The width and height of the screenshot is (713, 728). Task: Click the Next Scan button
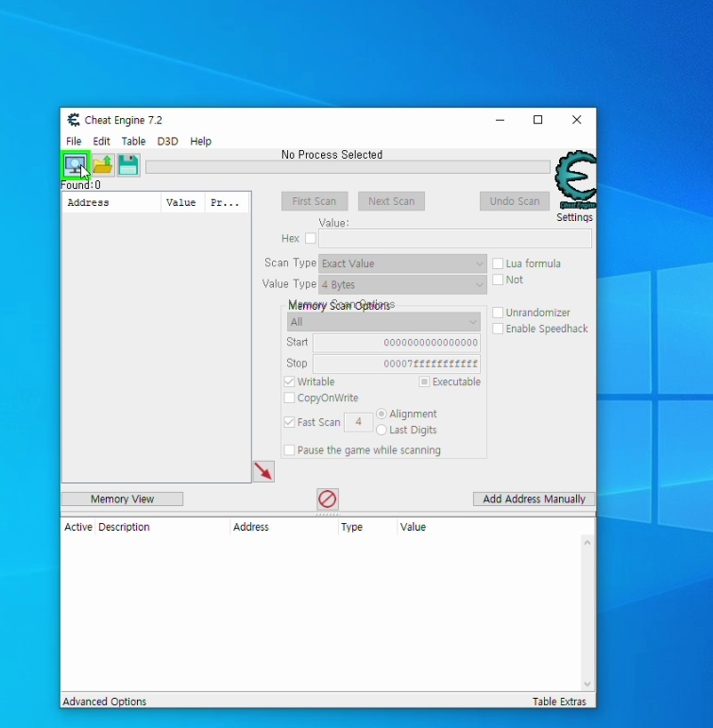391,201
